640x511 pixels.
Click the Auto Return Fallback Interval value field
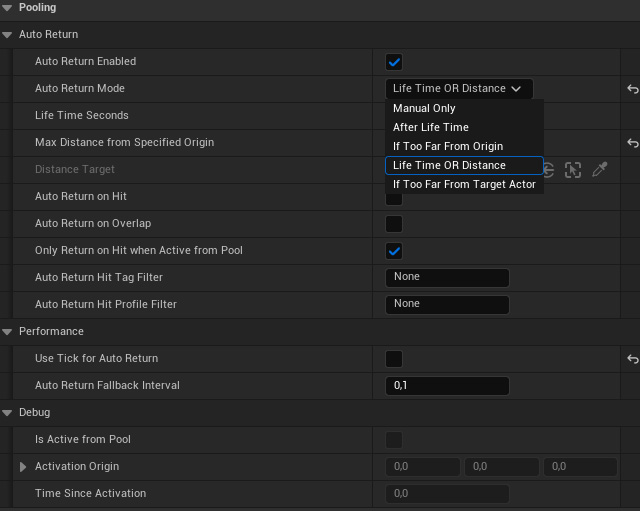pos(447,385)
